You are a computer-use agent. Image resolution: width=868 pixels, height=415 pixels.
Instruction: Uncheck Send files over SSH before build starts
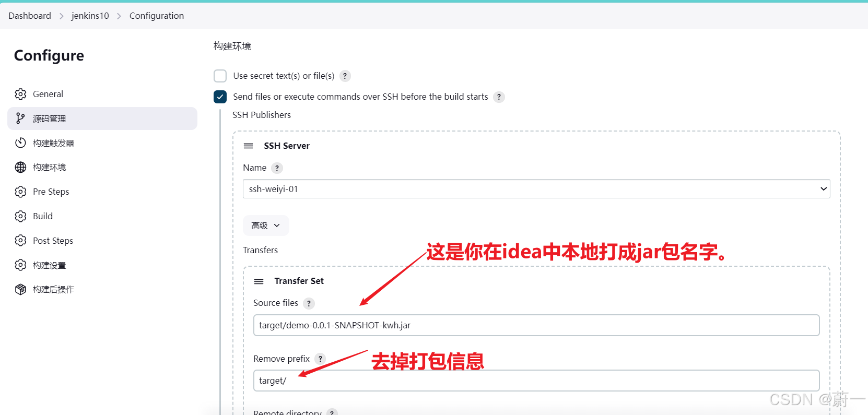[x=220, y=97]
